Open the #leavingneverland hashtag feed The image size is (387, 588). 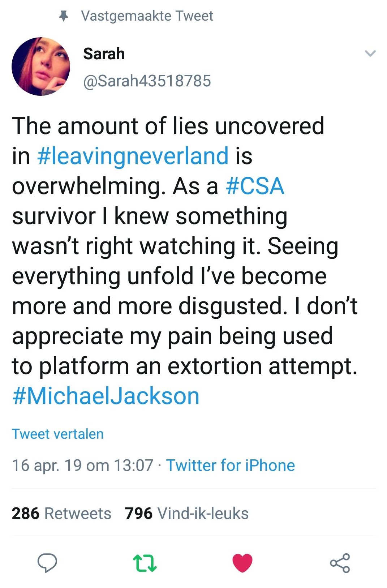tap(132, 156)
